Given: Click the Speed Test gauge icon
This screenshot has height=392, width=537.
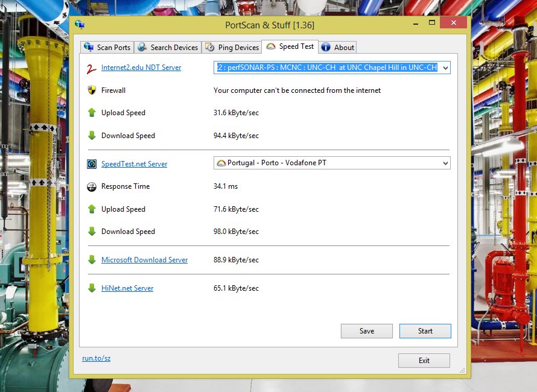Looking at the screenshot, I should click(x=271, y=46).
